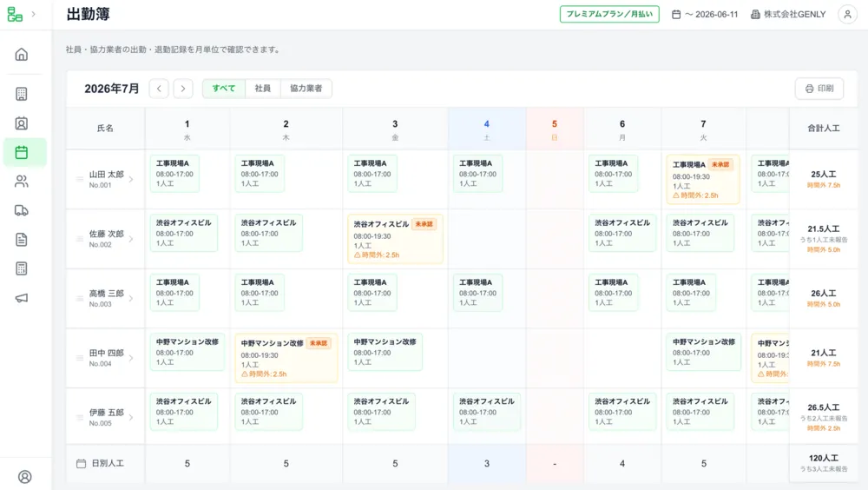Screen dimensions: 868x490
Task: Select the すべて filter tab
Action: [224, 89]
